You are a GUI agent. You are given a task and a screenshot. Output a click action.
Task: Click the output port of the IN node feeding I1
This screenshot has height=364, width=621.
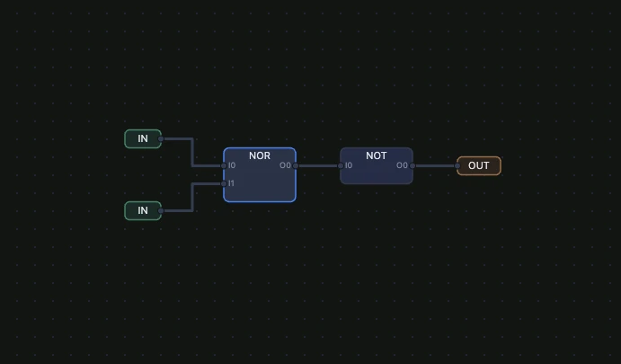pyautogui.click(x=161, y=210)
